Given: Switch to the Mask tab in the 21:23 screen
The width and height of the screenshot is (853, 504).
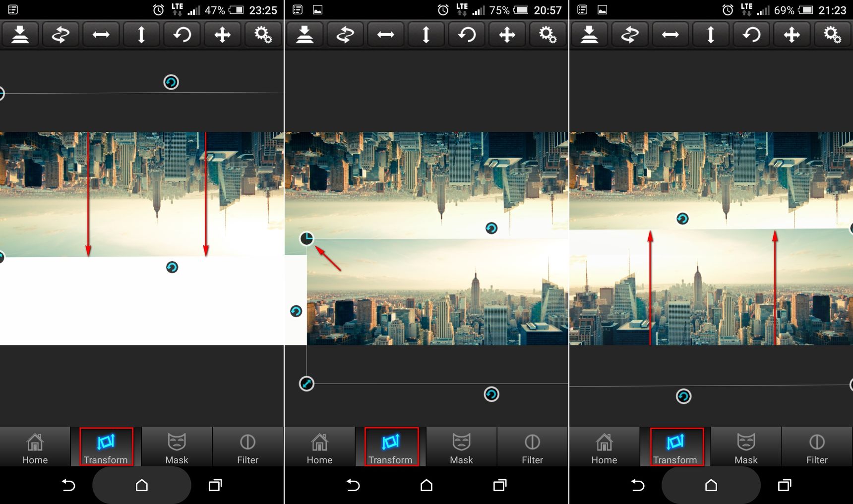Looking at the screenshot, I should tap(746, 447).
